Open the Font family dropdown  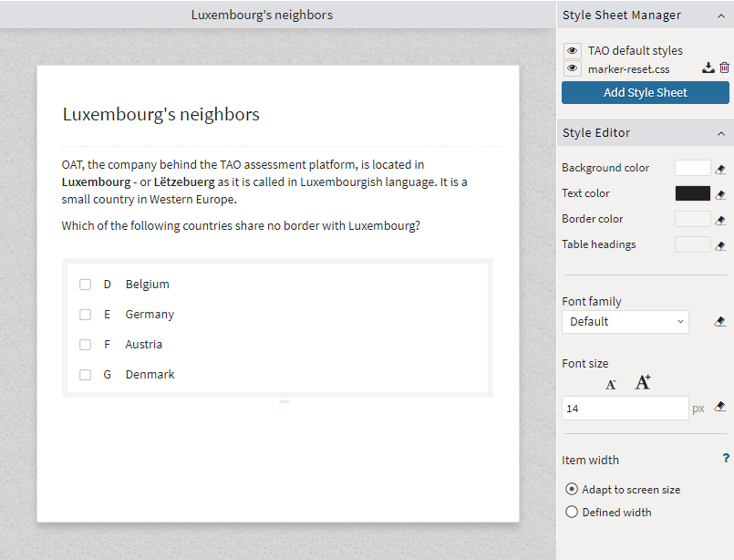625,322
